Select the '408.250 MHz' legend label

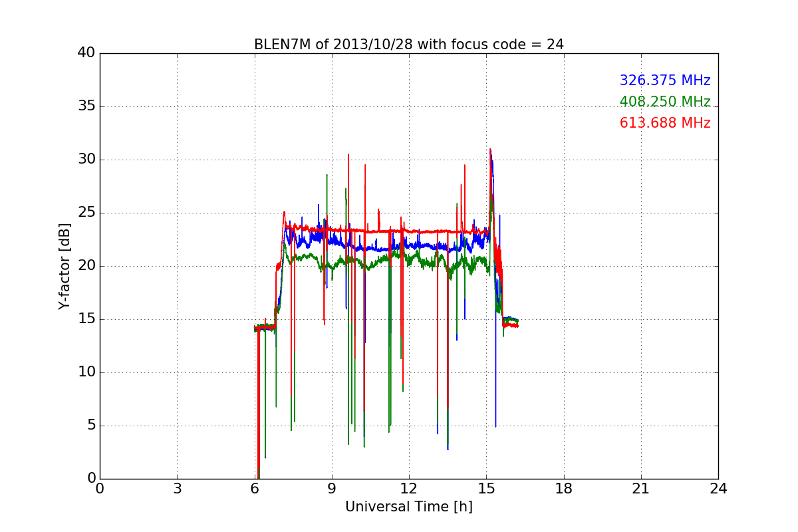click(x=665, y=102)
